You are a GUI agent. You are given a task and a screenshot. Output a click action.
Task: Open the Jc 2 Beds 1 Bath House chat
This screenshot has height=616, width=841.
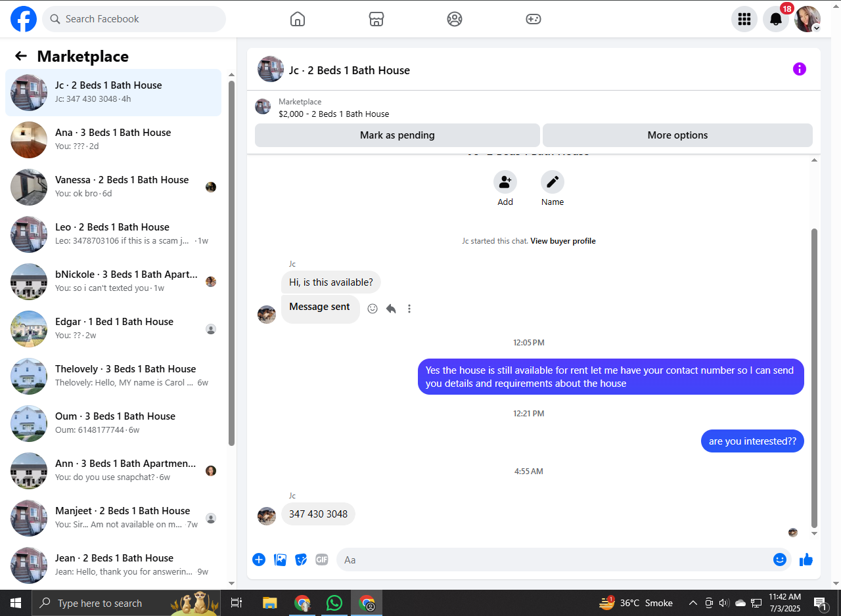(x=114, y=93)
